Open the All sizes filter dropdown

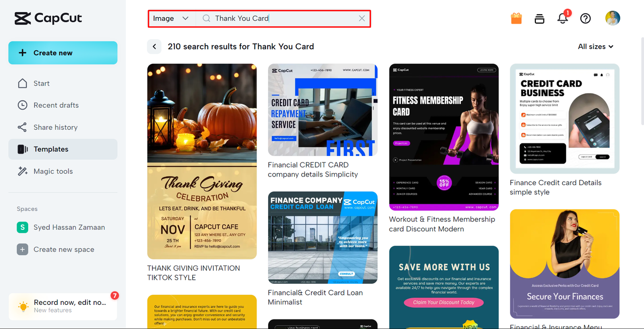pos(596,46)
